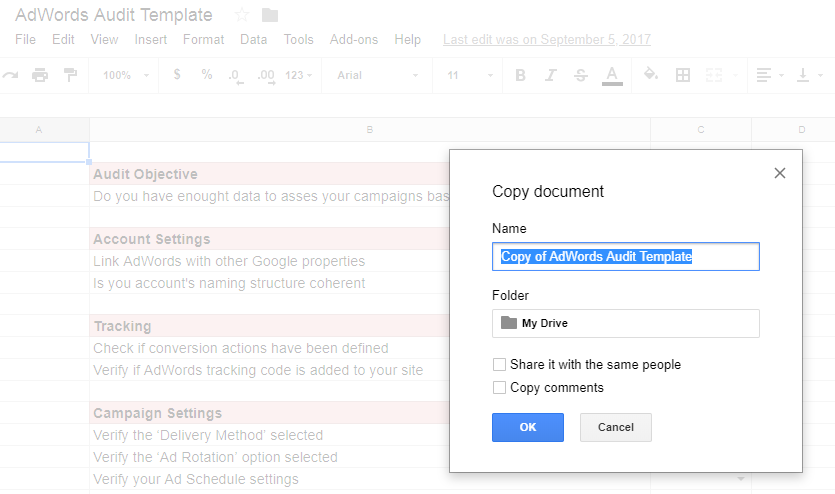
Task: Open the font size 11 dropdown
Action: (x=470, y=75)
